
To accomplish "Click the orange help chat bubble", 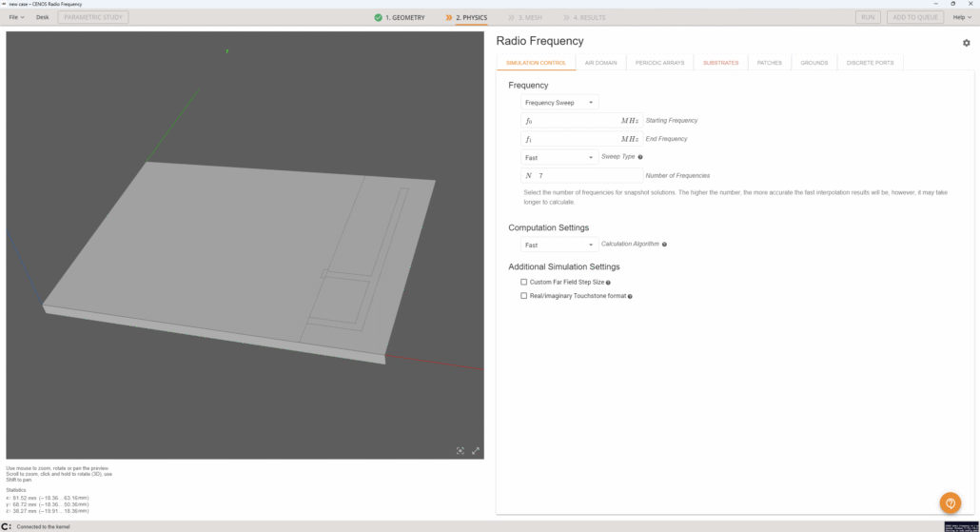I will 950,503.
